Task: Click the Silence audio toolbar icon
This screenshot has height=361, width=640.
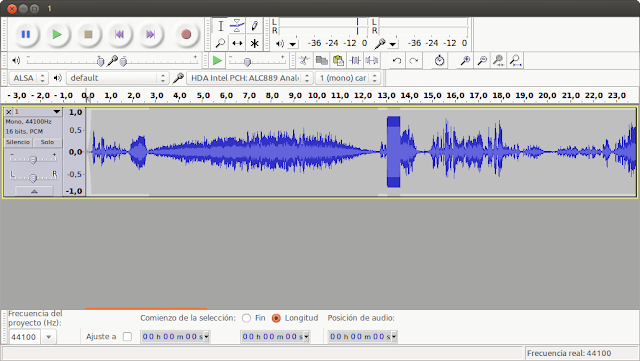Action: point(372,60)
